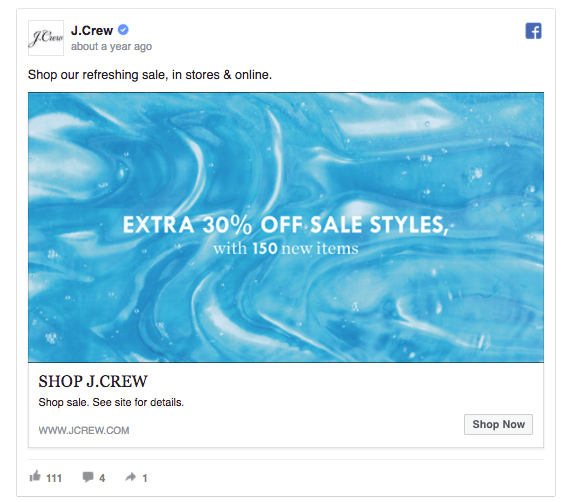Click the 111 likes count
This screenshot has width=578, height=502.
click(x=54, y=478)
